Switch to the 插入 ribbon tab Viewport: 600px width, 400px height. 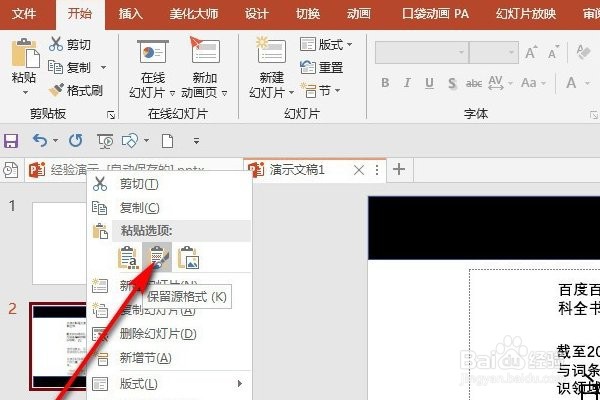130,14
